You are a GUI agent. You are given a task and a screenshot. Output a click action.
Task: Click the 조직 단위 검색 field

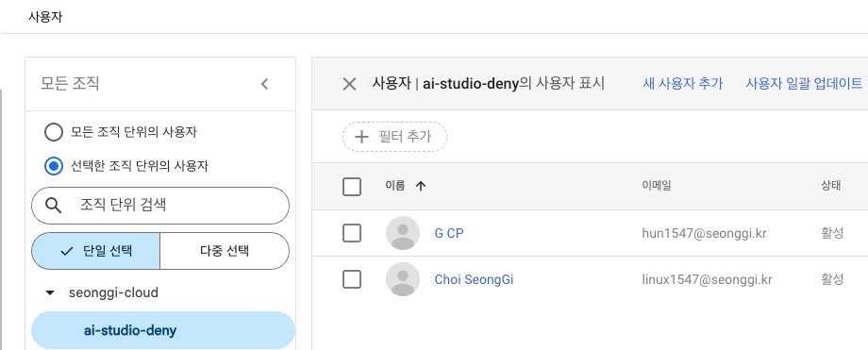click(160, 206)
